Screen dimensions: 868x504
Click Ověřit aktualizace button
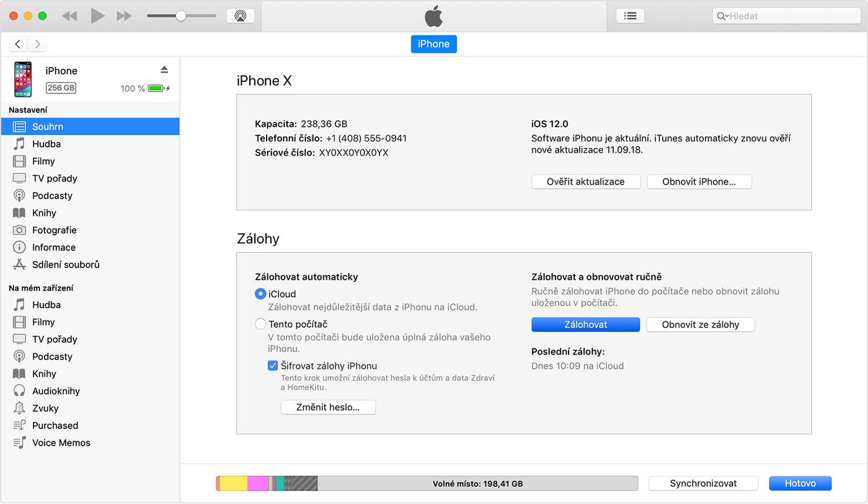click(585, 182)
